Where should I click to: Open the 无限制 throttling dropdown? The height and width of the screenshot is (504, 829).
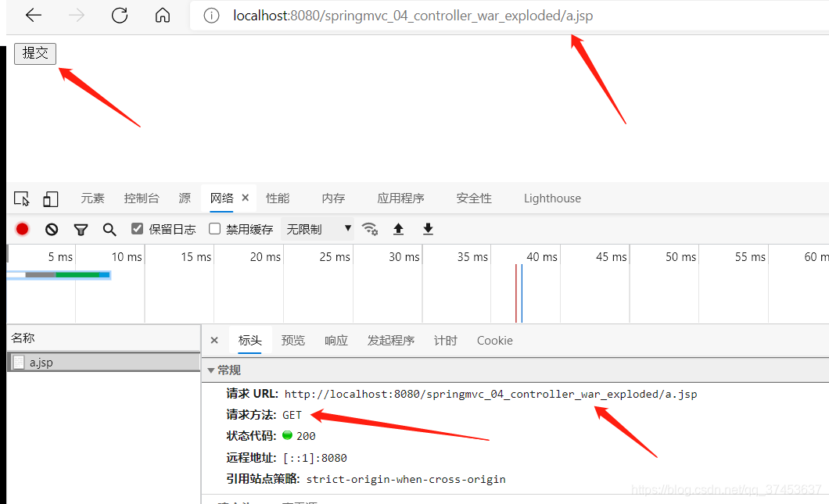318,229
